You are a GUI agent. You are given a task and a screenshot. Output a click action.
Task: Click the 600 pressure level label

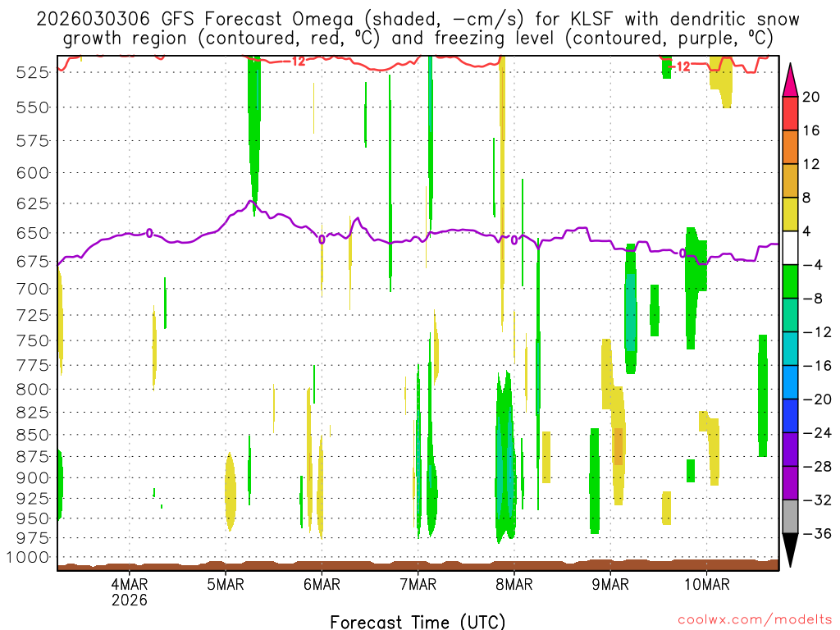33,173
